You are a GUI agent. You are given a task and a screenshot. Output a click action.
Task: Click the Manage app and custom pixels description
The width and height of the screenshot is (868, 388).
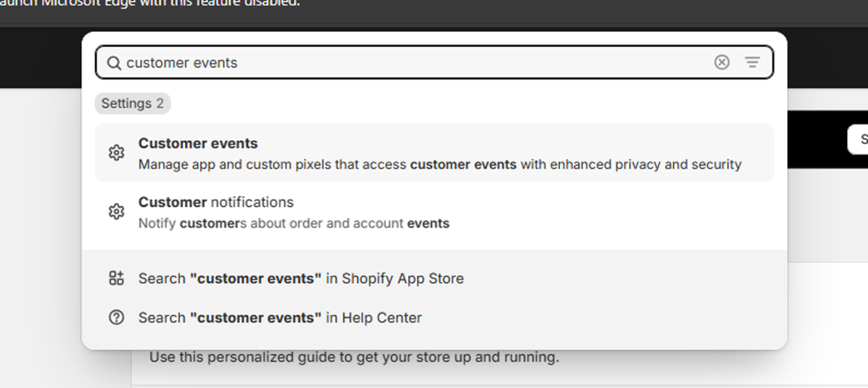coord(440,165)
